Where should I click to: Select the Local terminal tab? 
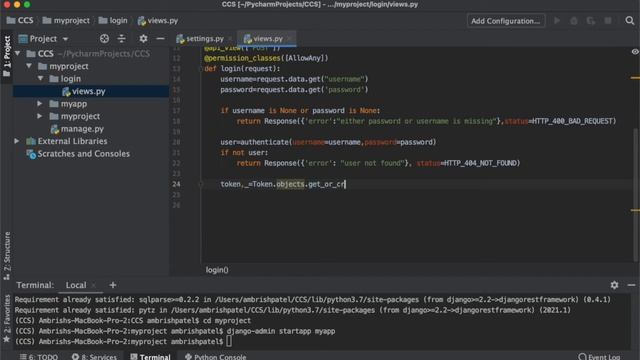tap(76, 285)
